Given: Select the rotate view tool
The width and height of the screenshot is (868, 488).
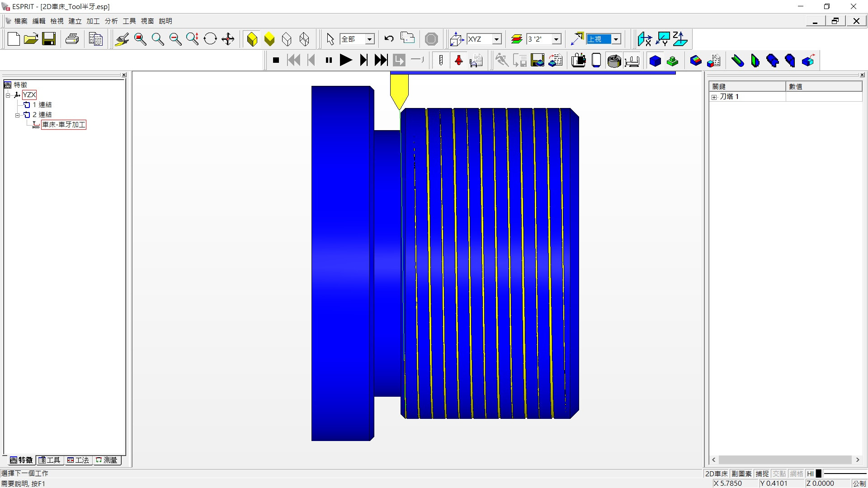Looking at the screenshot, I should (x=210, y=39).
